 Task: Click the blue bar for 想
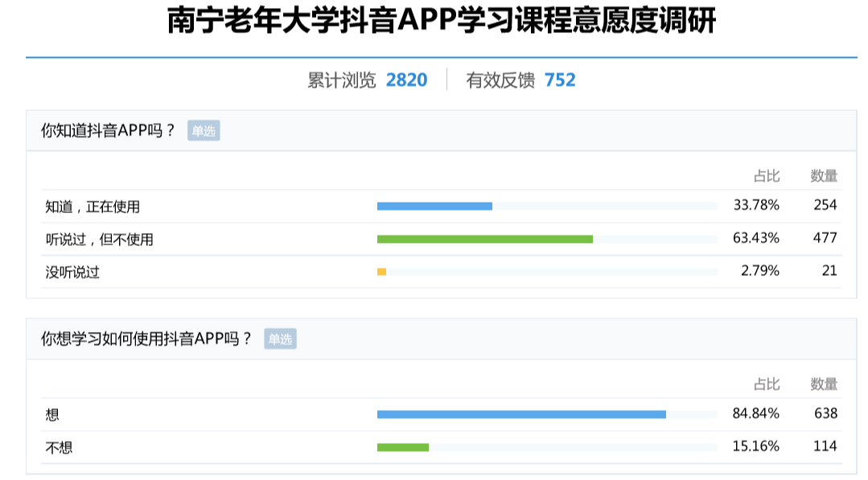(521, 414)
